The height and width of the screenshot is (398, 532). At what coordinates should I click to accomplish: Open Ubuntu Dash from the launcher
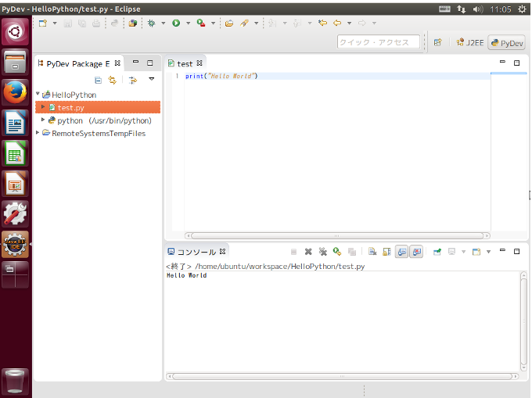15,32
